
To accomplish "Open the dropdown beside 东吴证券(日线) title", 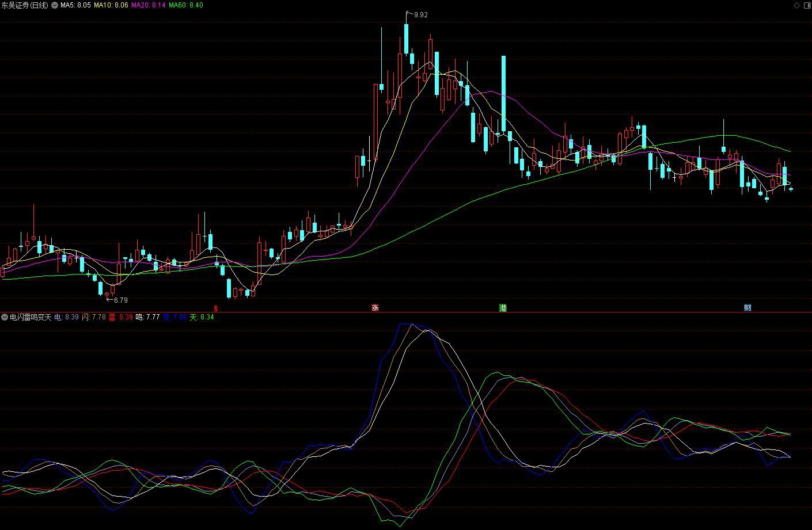I will coord(55,5).
